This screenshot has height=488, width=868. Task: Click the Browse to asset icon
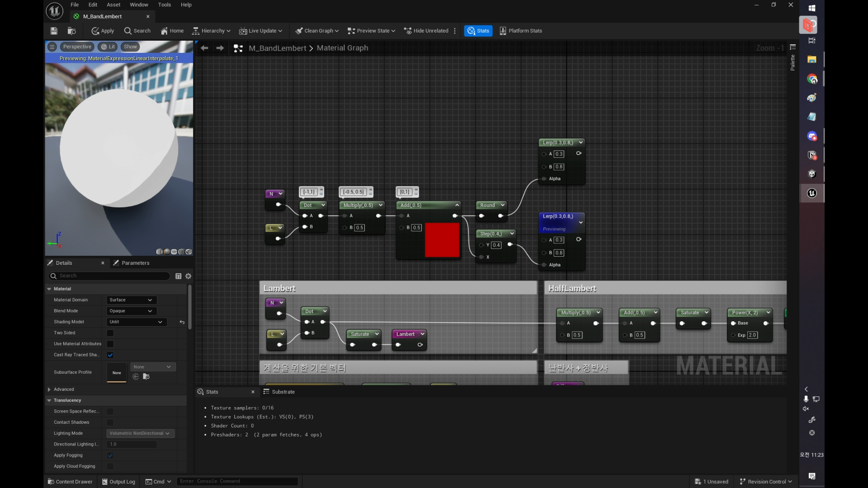[71, 31]
